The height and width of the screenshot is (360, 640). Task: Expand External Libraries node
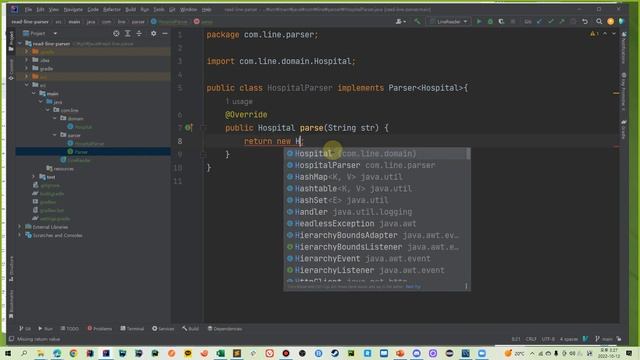coord(20,227)
